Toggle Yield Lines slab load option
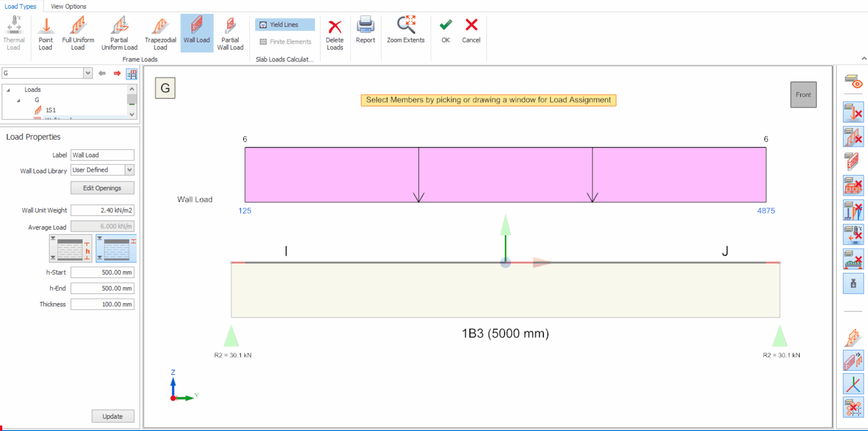868x431 pixels. [285, 25]
